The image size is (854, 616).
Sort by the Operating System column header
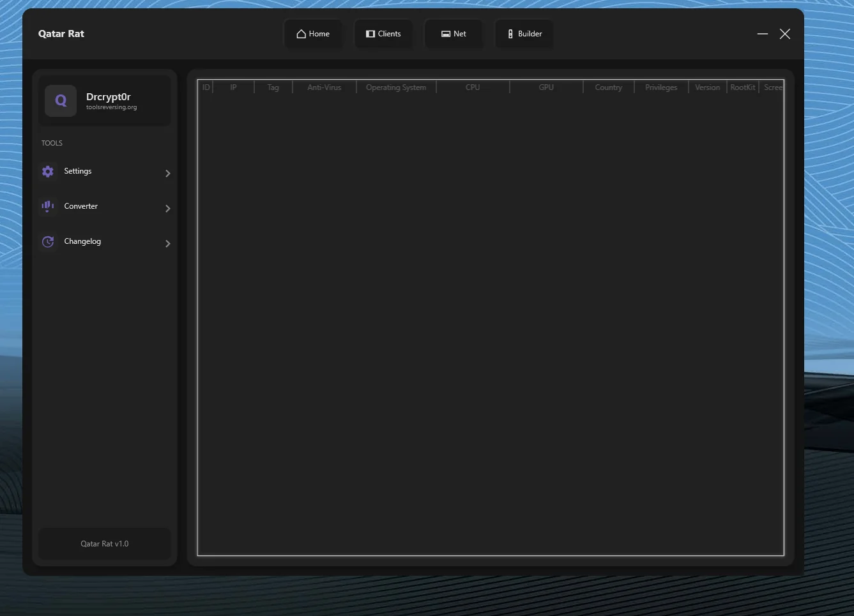click(x=395, y=87)
